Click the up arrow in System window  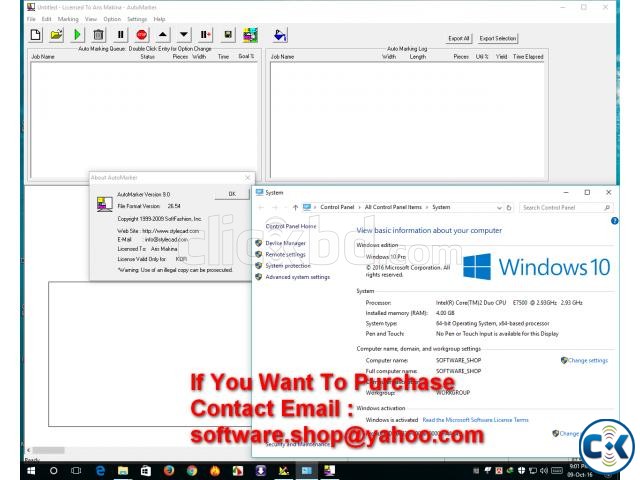295,207
